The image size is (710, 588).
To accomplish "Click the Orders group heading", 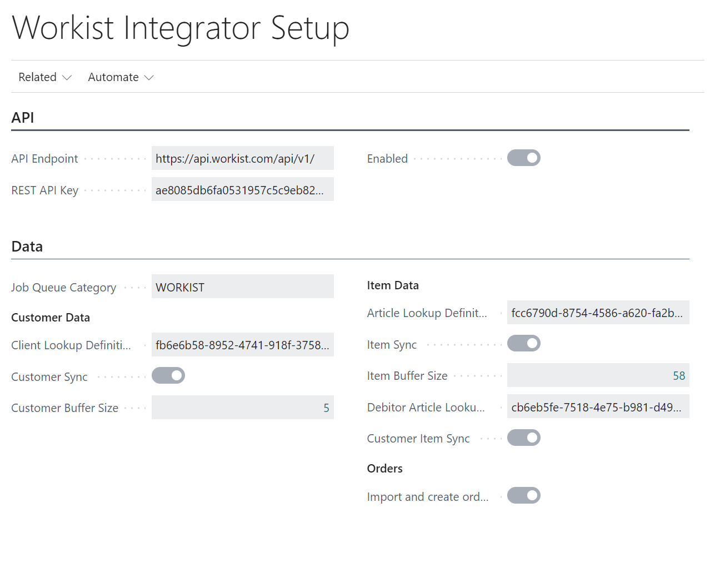I will pos(384,469).
